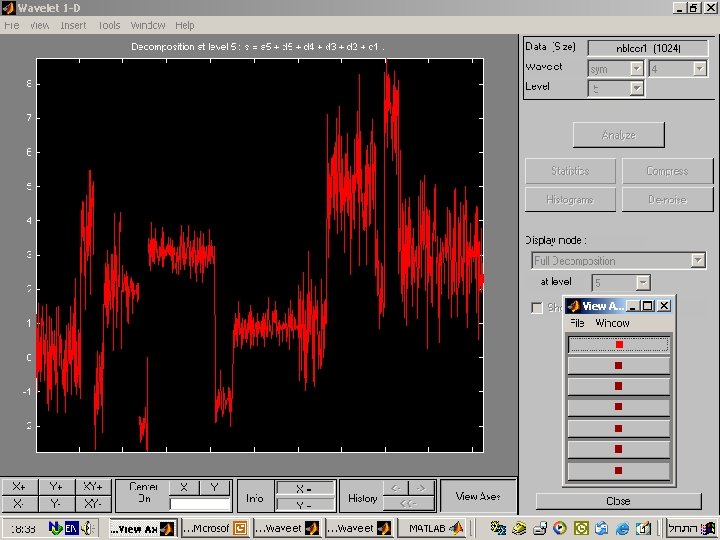
Task: Toggle the first axes button in View Axes
Action: tap(618, 344)
